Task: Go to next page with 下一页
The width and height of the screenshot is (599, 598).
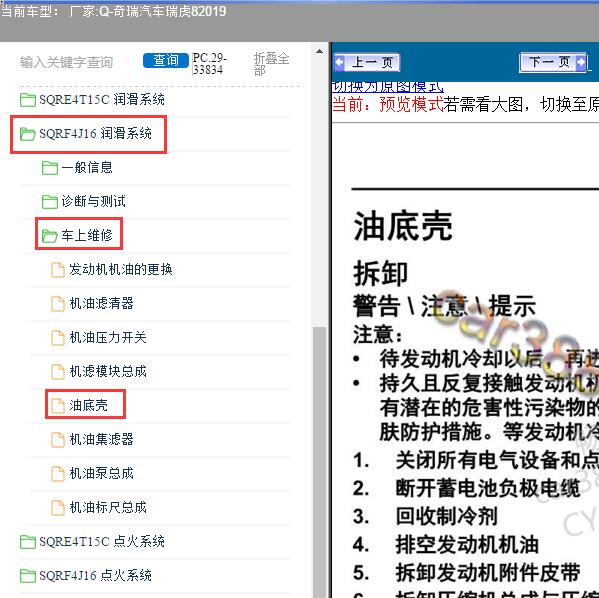Action: tap(553, 62)
